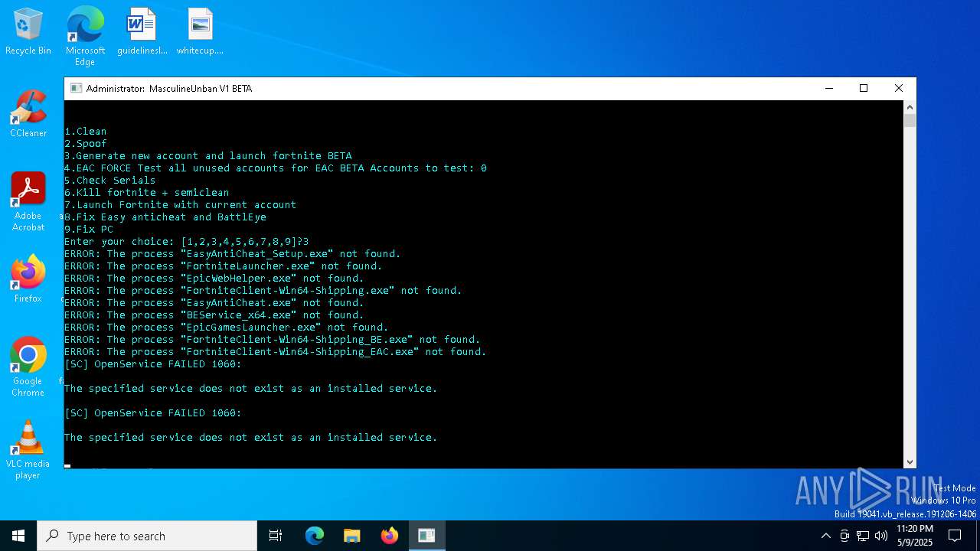Click the '5.Check Serials' line
The width and height of the screenshot is (980, 551).
(x=110, y=181)
